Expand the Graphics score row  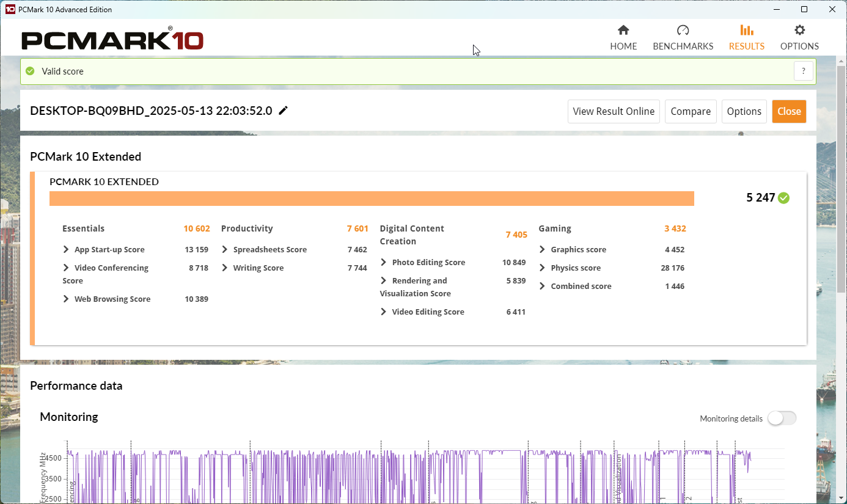tap(543, 249)
